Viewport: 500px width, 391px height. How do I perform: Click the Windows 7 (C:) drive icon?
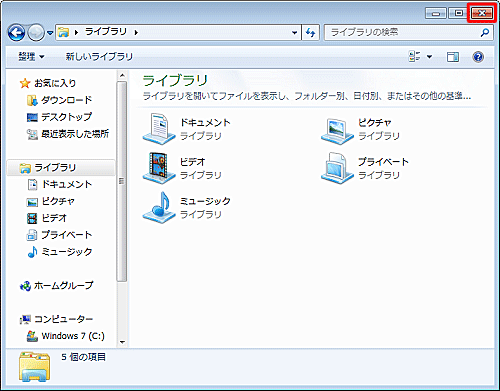click(32, 336)
